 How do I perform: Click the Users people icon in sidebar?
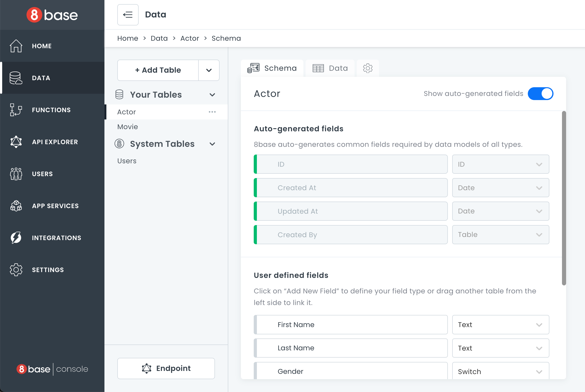click(16, 174)
